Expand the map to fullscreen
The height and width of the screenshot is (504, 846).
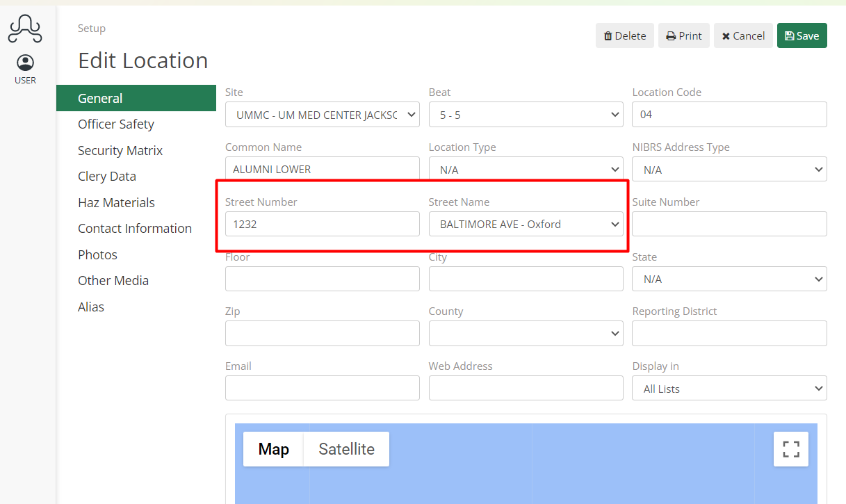point(790,448)
